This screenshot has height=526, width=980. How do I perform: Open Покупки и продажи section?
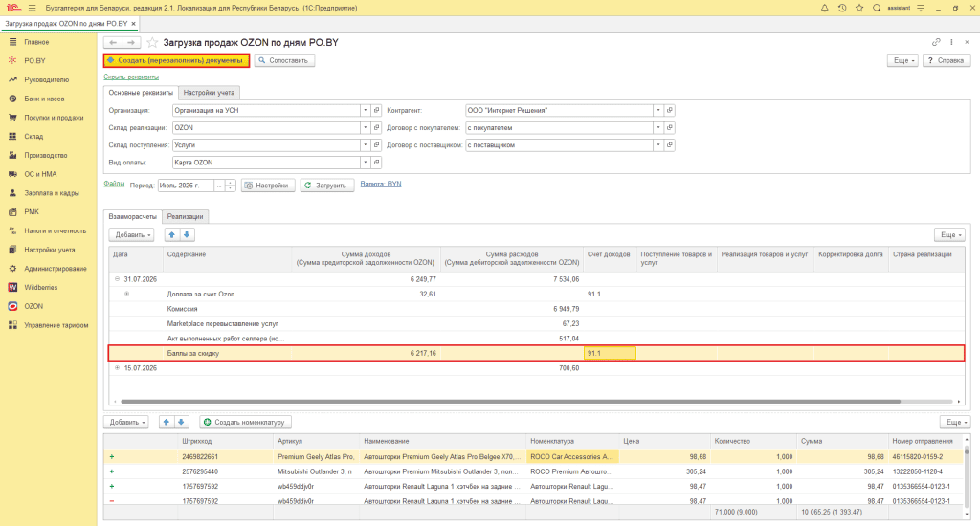54,118
